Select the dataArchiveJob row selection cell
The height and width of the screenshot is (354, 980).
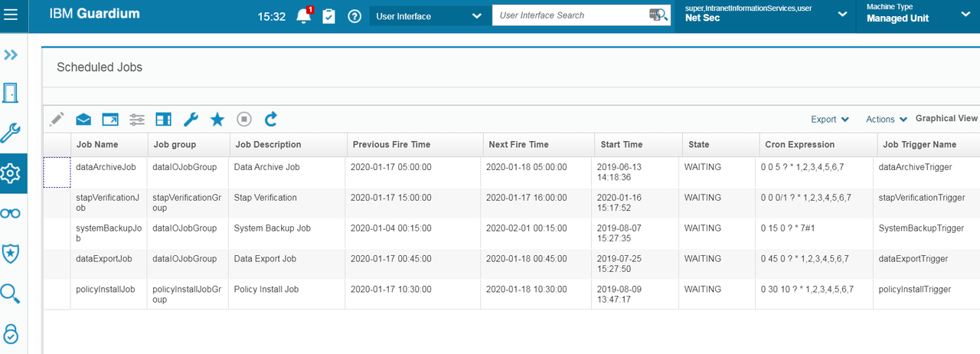pos(57,172)
